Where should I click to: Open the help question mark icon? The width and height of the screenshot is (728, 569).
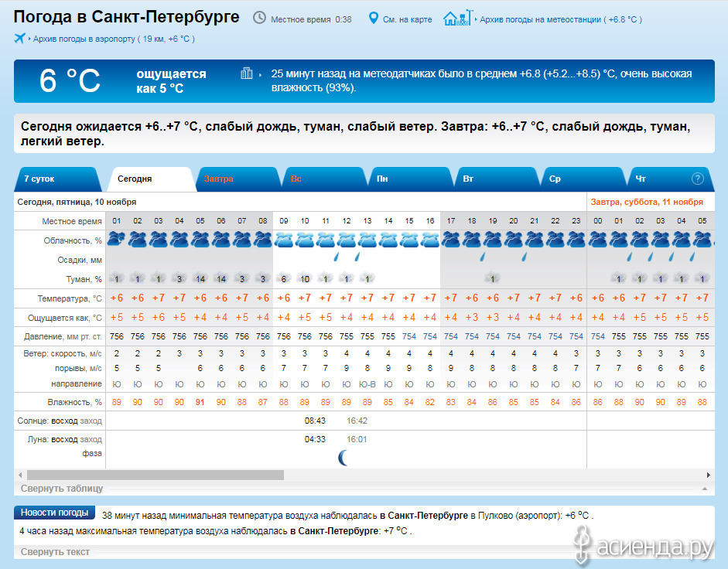pos(697,179)
